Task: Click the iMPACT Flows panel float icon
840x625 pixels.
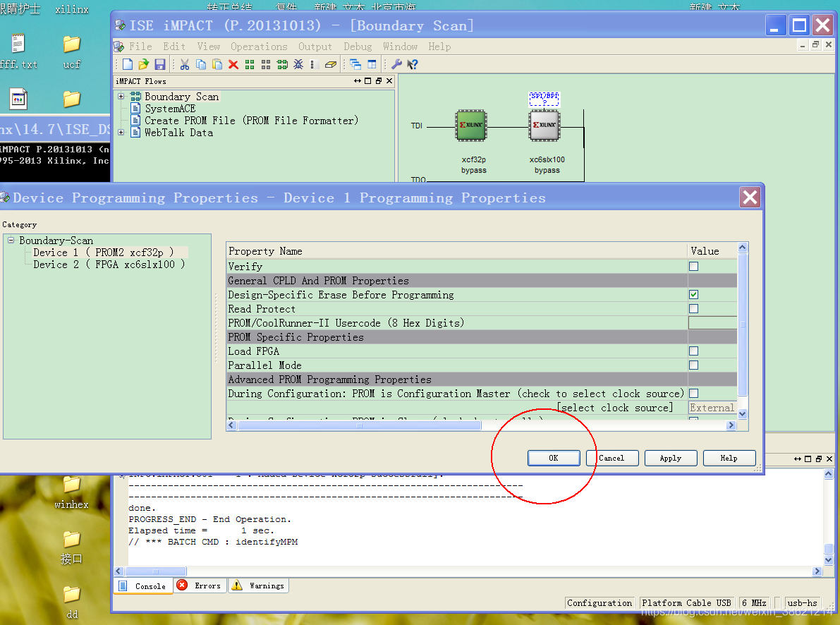Action: pyautogui.click(x=379, y=81)
